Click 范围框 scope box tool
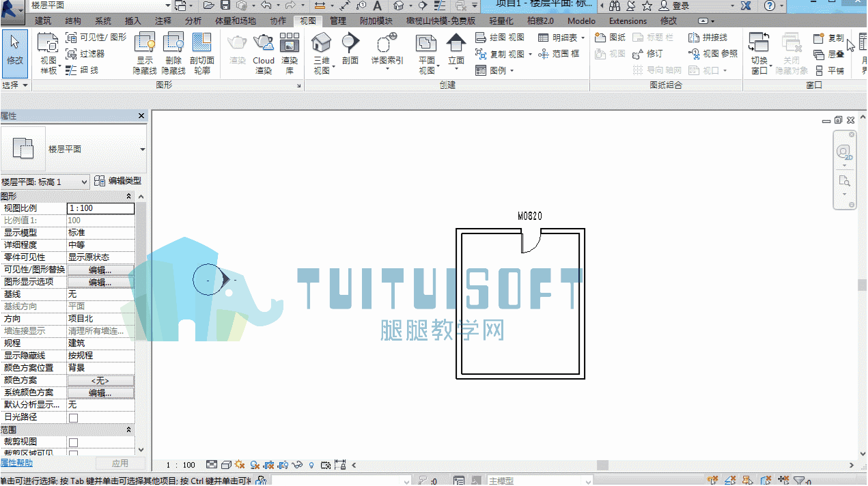The image size is (868, 486). (x=559, y=54)
